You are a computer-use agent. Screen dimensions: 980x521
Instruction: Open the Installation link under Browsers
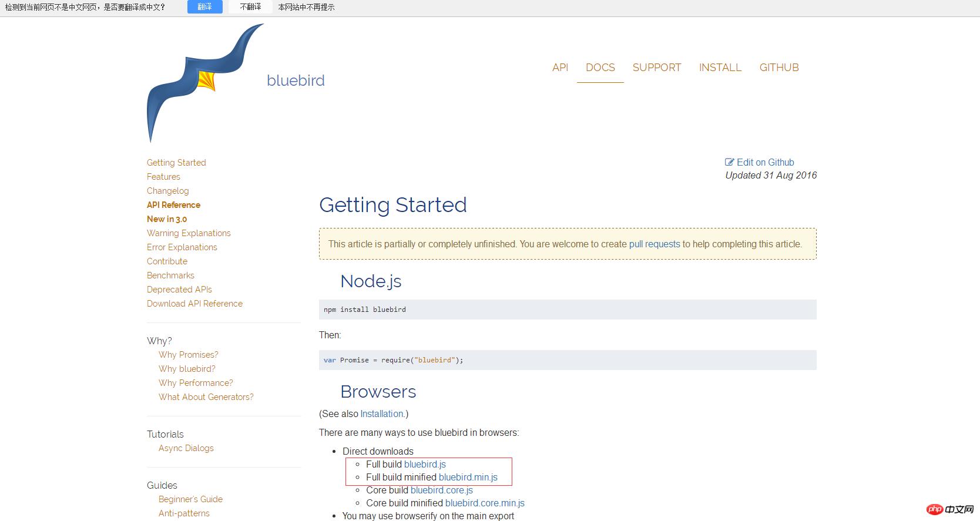click(382, 414)
